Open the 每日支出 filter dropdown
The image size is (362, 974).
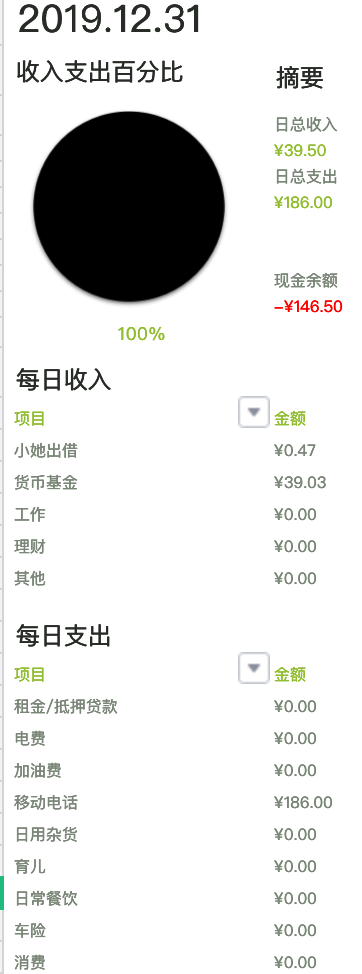point(253,668)
